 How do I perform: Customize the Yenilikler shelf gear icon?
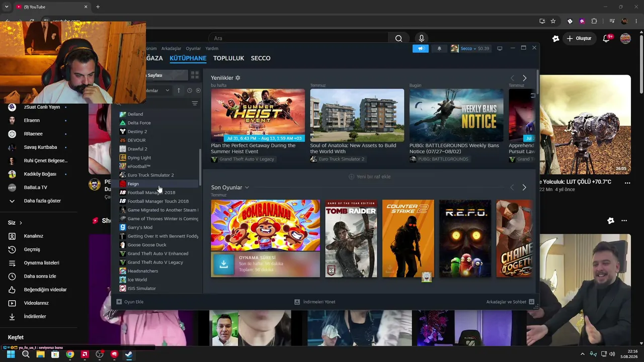[238, 78]
